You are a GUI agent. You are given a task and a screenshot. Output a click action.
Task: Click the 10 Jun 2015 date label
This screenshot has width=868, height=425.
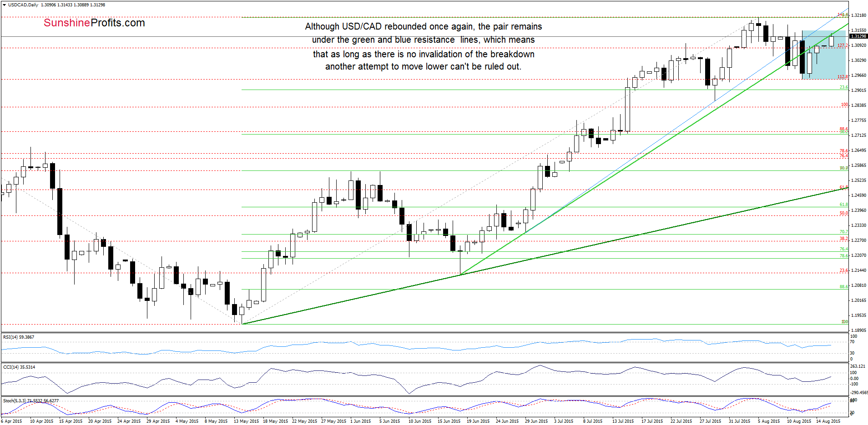[x=420, y=421]
